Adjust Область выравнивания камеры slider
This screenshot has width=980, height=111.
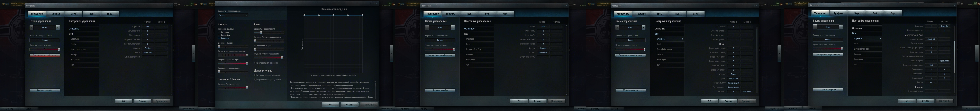click(233, 55)
